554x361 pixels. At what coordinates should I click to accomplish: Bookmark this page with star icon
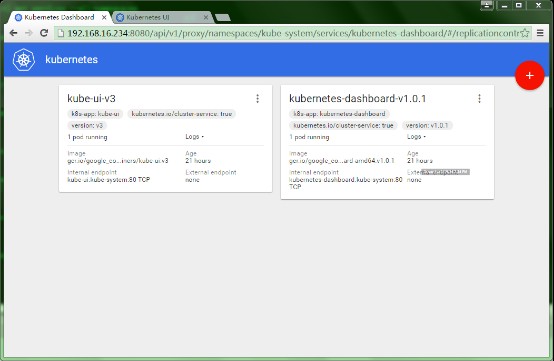pos(525,33)
